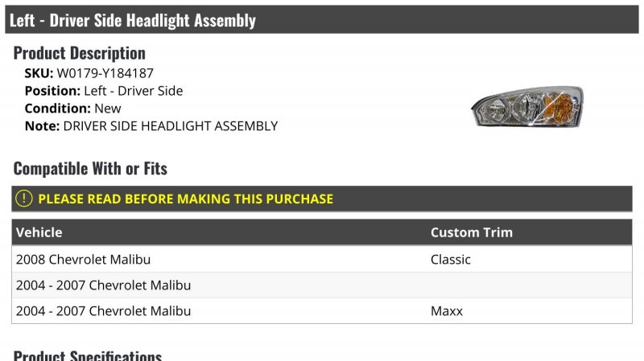Viewport: 644px width, 361px height.
Task: Click the Position Left - Driver Side text
Action: [104, 91]
